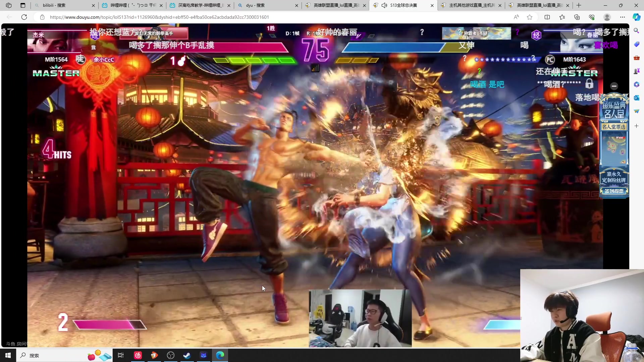Close the 主机其他游戏直播 tab
644x362 pixels.
point(500,5)
